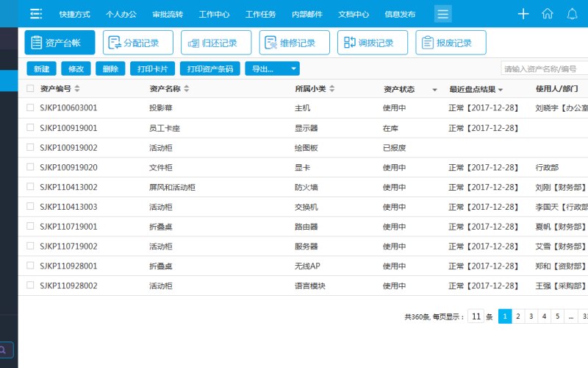This screenshot has height=368, width=588.
Task: Open 工作任务 menu
Action: 261,14
